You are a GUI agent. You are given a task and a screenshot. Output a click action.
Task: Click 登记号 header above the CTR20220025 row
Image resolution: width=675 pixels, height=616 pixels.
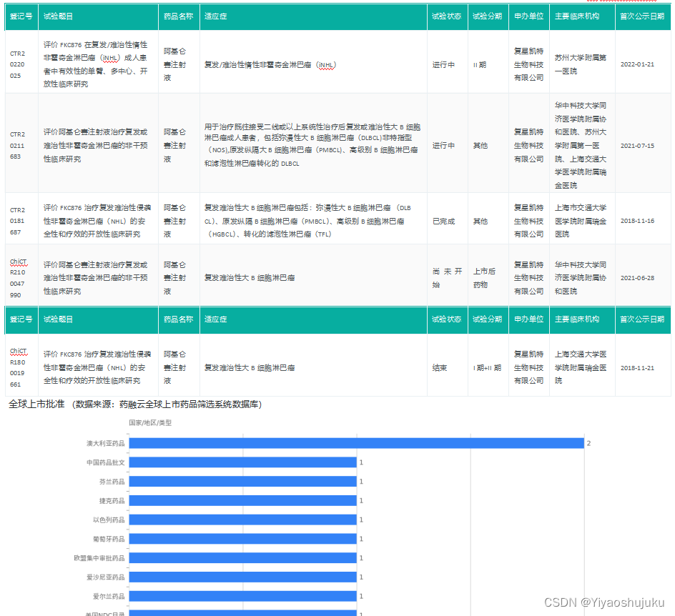(21, 16)
